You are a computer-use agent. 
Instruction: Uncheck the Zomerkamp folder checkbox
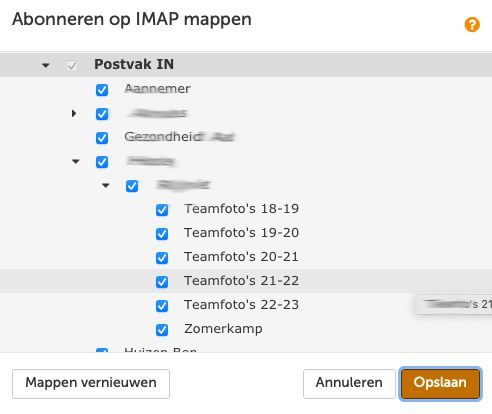click(162, 330)
